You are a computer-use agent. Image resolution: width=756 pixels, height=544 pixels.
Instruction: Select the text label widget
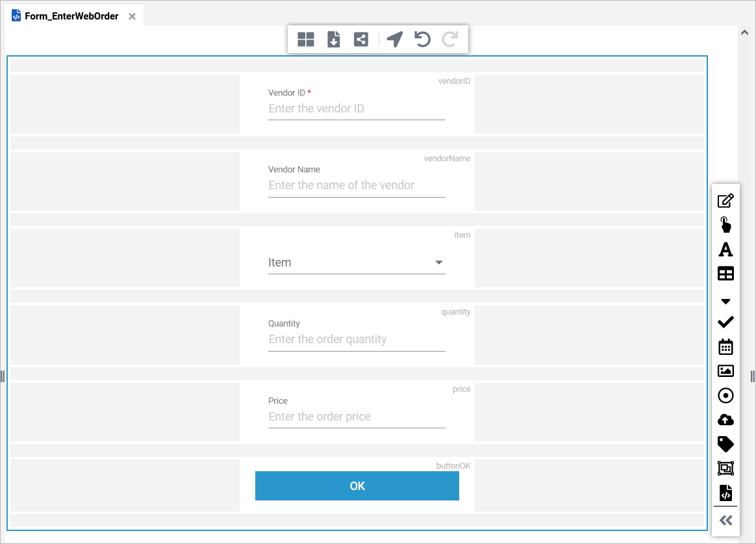(x=725, y=249)
